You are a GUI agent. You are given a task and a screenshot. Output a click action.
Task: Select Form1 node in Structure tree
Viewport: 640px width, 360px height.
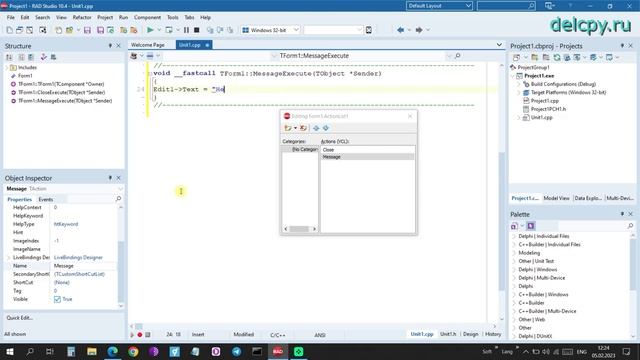25,76
